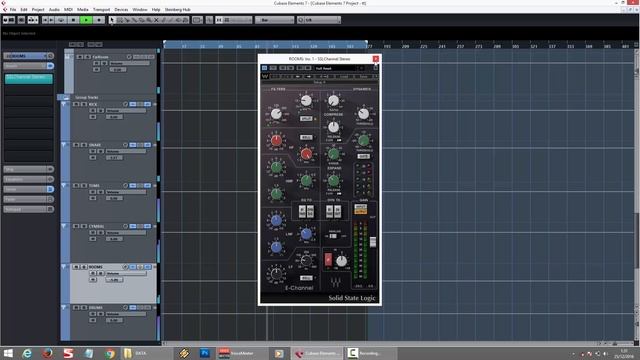This screenshot has width=640, height=360.
Task: Select the Zoom magnifier tool
Action: point(149,20)
